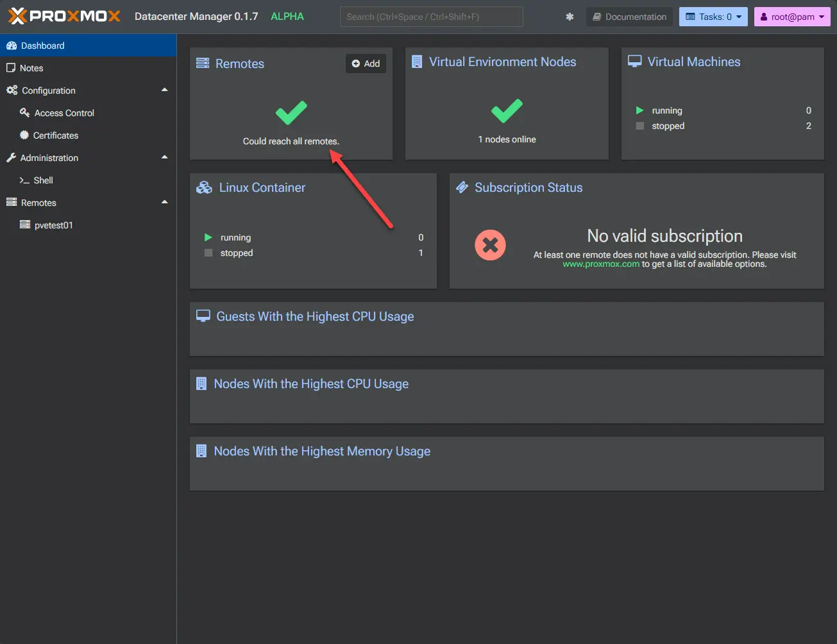Click the Linux Container cubes icon
This screenshot has width=837, height=644.
coord(204,187)
